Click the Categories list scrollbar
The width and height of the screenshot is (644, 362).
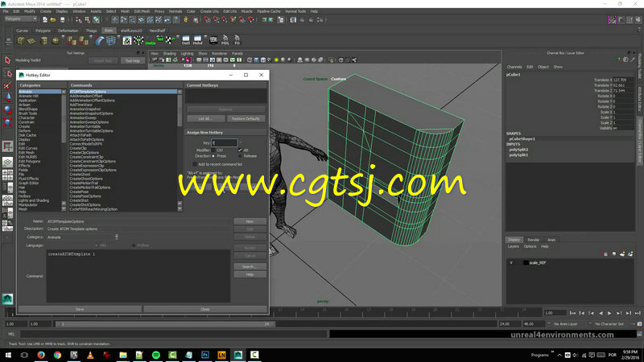pyautogui.click(x=64, y=150)
